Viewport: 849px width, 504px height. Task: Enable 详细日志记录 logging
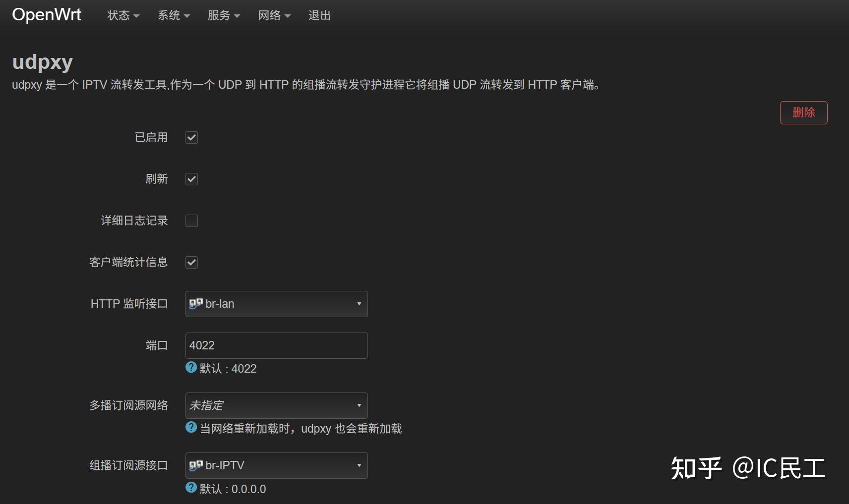(x=191, y=221)
